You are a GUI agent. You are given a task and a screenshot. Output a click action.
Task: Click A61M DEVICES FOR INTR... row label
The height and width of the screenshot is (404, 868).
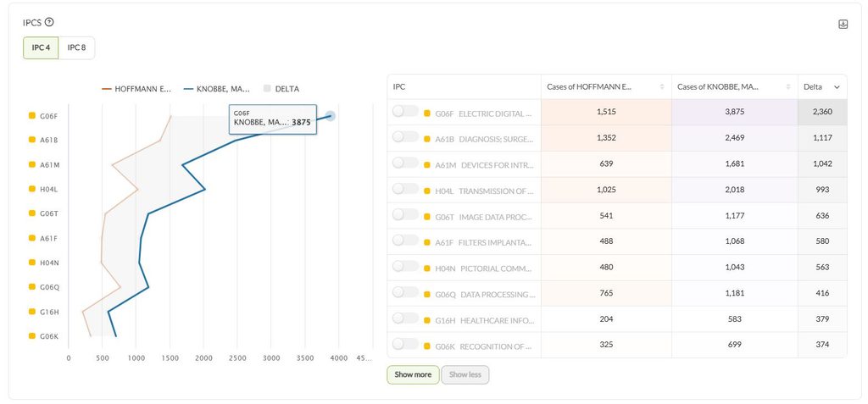pyautogui.click(x=485, y=165)
